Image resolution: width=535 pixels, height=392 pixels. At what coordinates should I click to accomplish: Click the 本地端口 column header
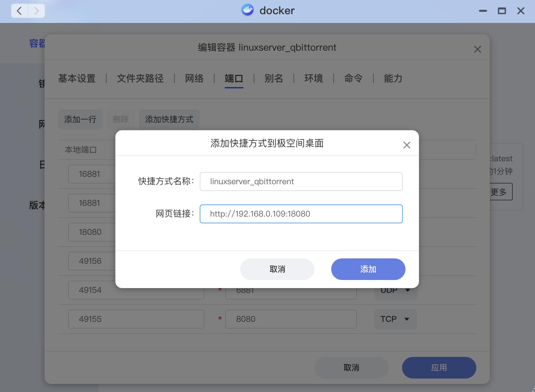click(x=81, y=150)
